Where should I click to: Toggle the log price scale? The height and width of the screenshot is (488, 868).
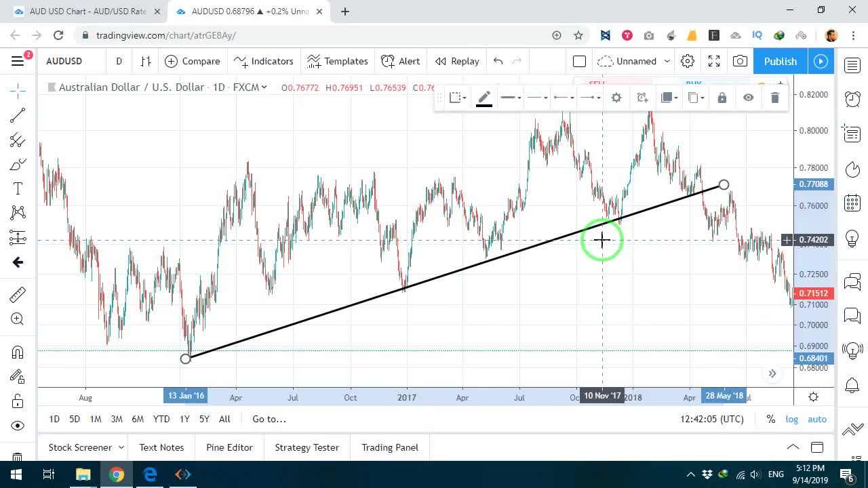[792, 419]
